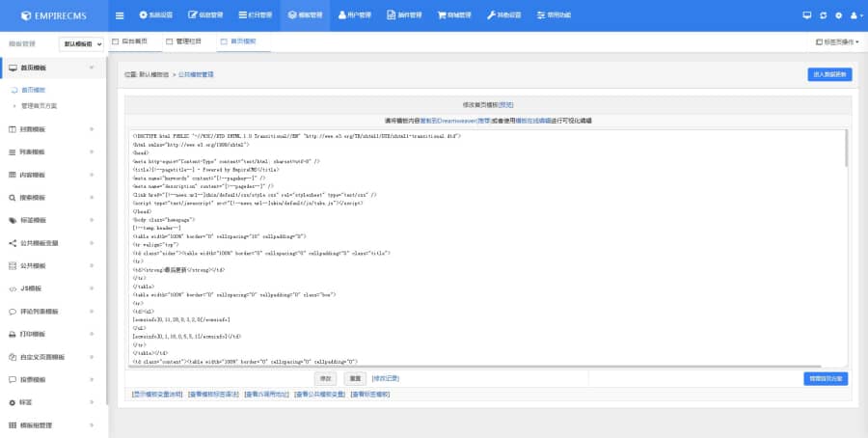
Task: Click inside the template code textarea
Action: tap(486, 248)
